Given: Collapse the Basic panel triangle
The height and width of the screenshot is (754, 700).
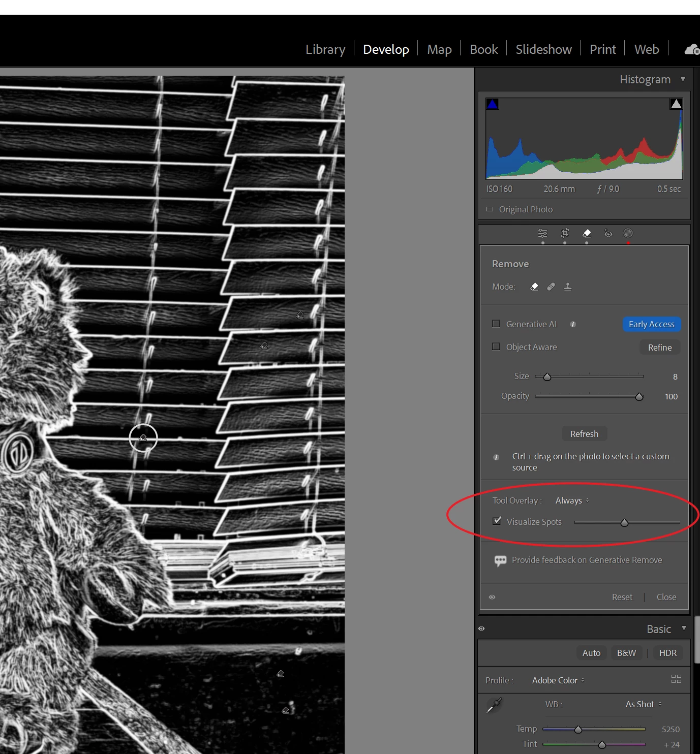Looking at the screenshot, I should coord(684,629).
